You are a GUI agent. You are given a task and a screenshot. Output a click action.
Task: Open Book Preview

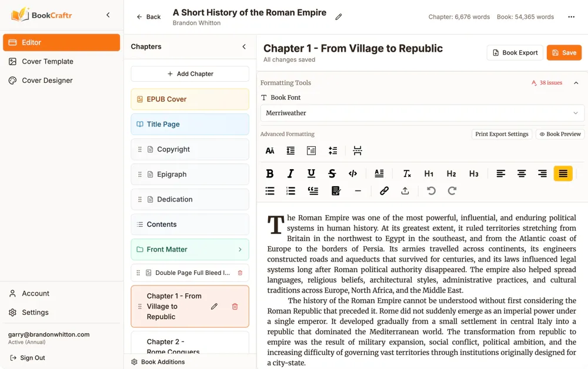point(560,134)
